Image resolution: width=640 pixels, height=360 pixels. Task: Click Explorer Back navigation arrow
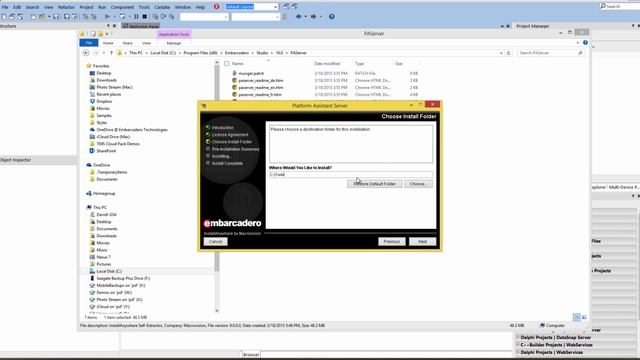pos(86,53)
